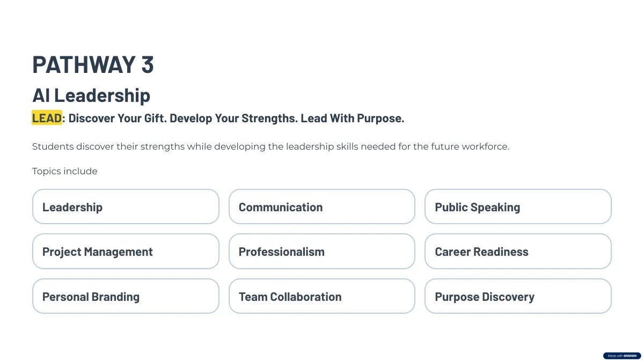
Task: Click the phrase Develop Your Strengths
Action: (233, 118)
